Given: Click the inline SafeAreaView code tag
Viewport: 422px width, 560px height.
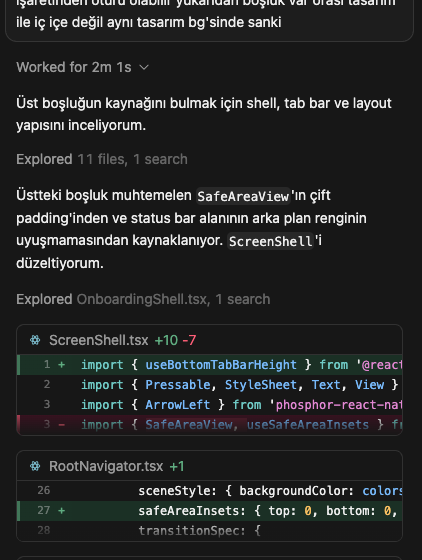Looking at the screenshot, I should pyautogui.click(x=243, y=196).
